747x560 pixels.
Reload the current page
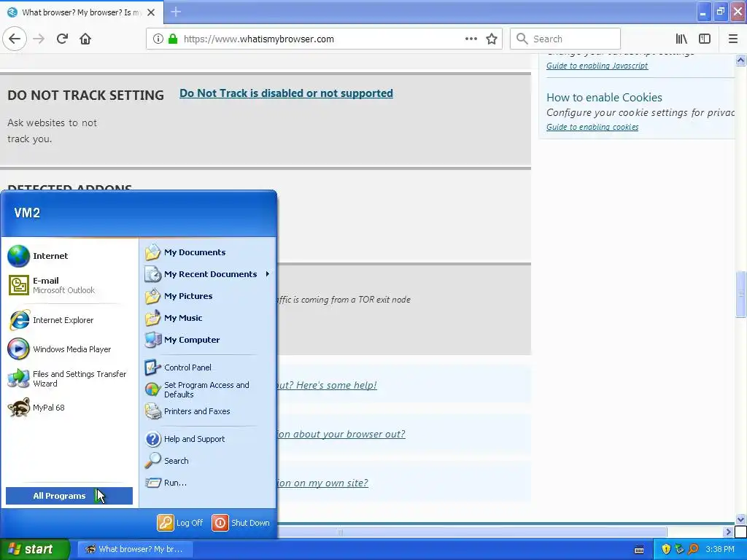tap(62, 39)
